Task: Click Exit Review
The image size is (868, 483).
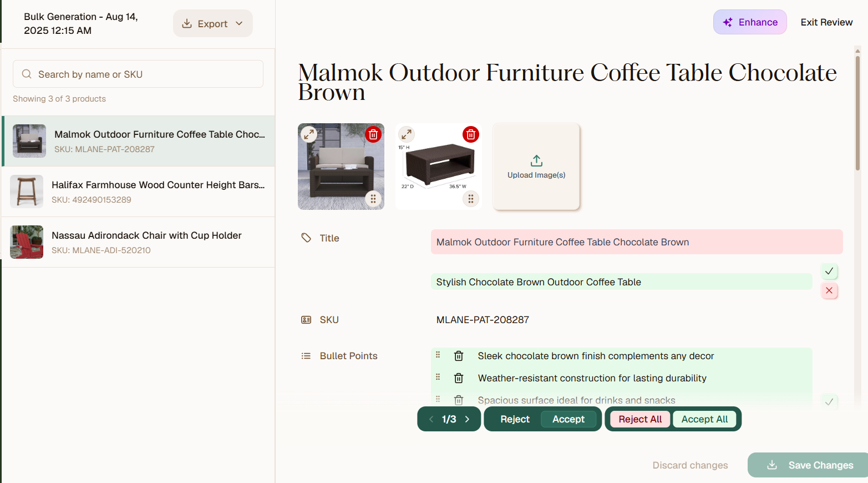Action: click(x=826, y=22)
